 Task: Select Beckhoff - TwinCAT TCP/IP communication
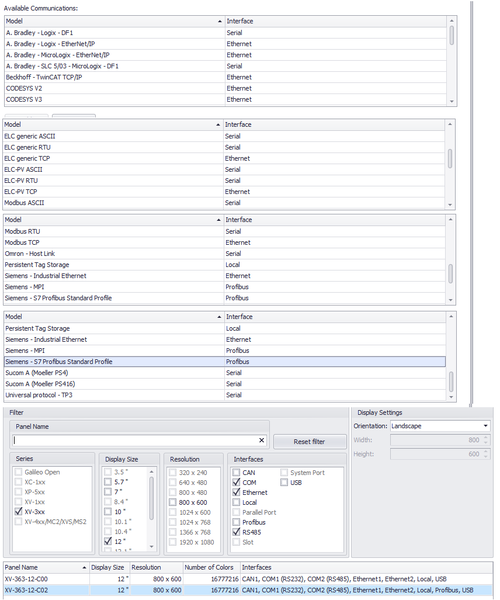[225, 77]
